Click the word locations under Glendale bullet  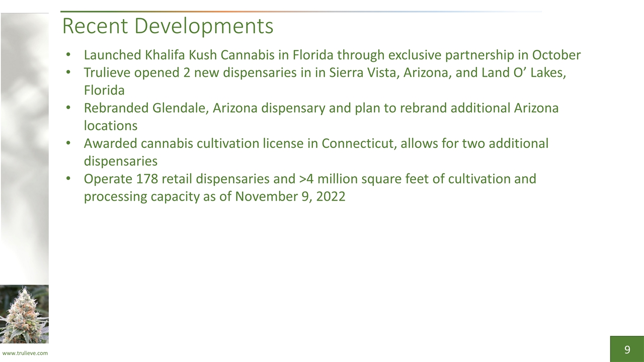pyautogui.click(x=111, y=126)
